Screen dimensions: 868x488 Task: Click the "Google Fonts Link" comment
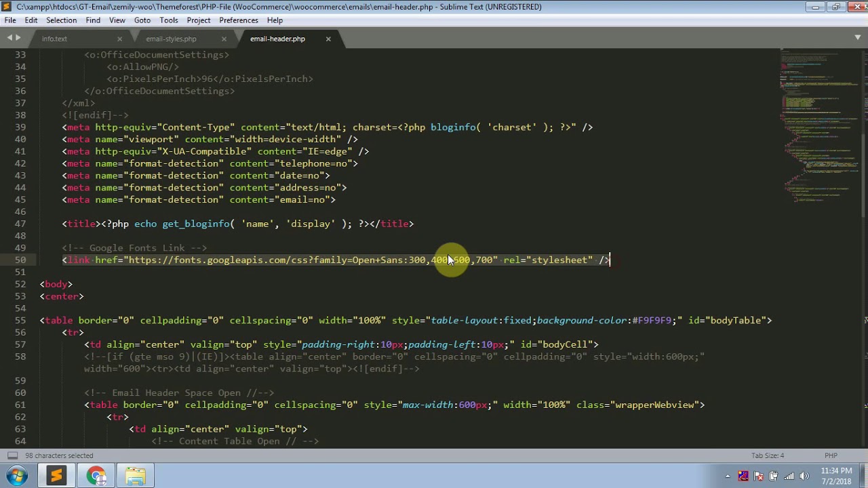(x=137, y=248)
